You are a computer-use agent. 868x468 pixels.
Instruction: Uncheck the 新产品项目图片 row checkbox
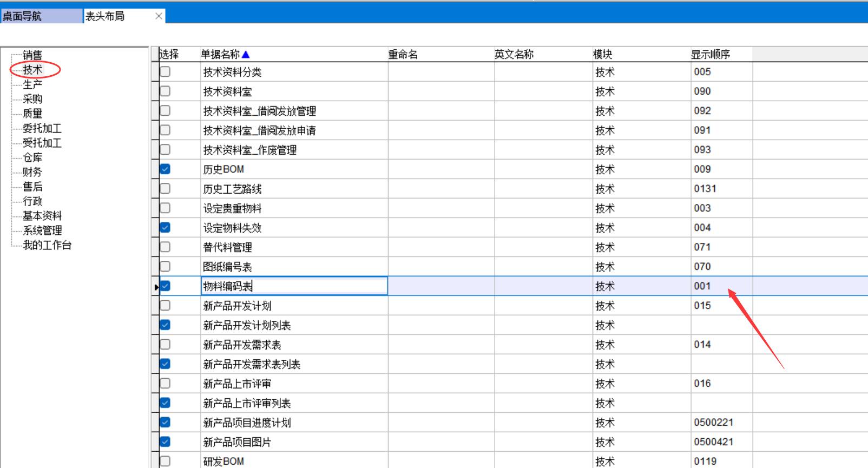(x=165, y=441)
